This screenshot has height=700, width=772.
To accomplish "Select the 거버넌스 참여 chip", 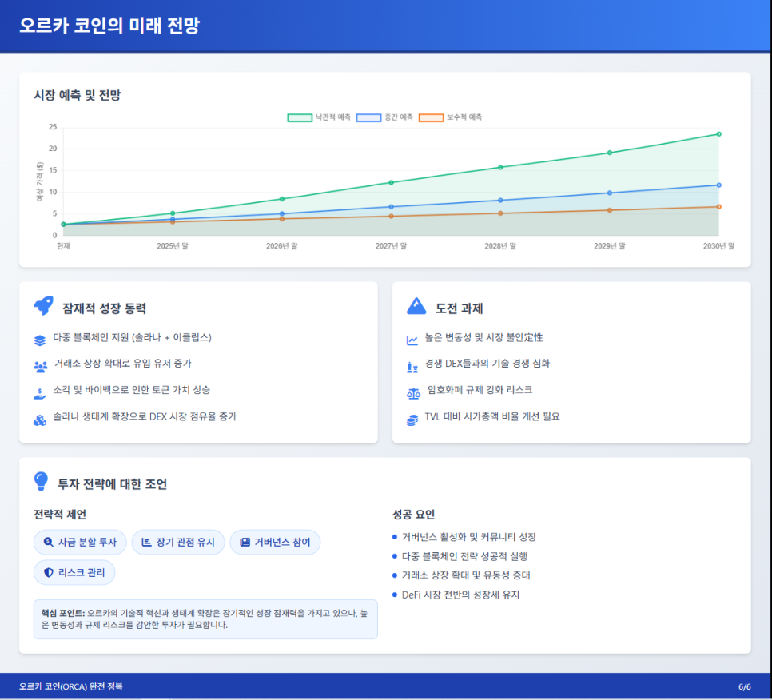I will pyautogui.click(x=275, y=542).
